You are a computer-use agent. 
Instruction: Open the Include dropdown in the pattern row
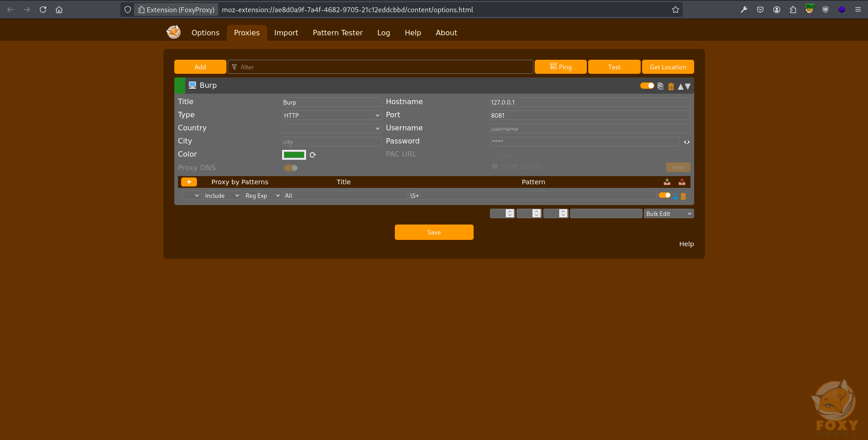point(222,196)
